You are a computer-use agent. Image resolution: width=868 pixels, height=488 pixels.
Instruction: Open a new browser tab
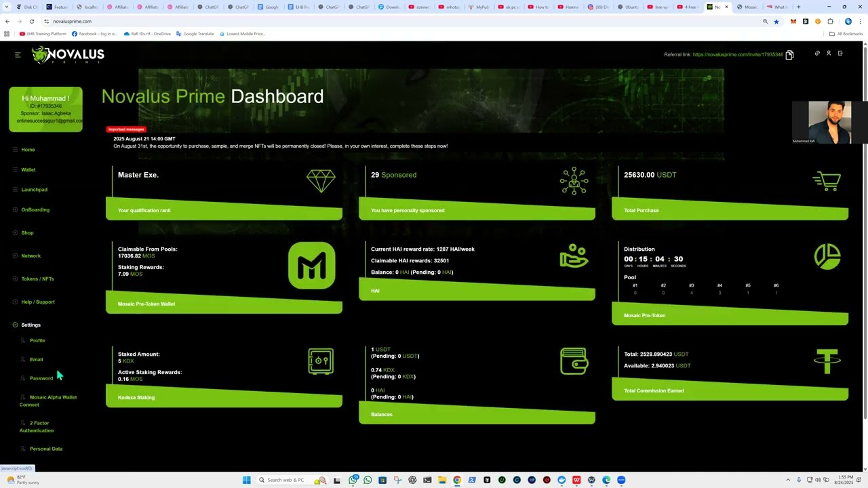tap(798, 7)
